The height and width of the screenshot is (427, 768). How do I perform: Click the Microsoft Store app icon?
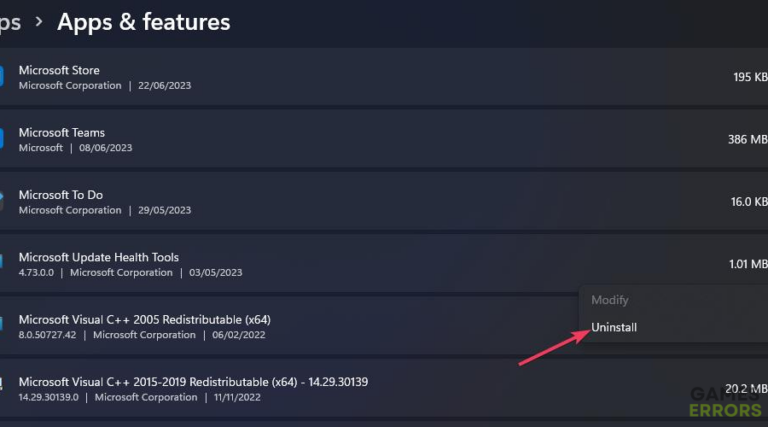1,77
